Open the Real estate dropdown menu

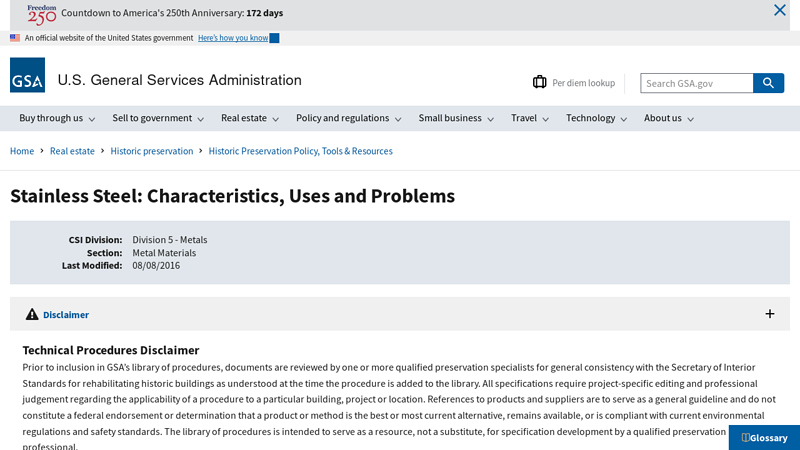coord(250,118)
